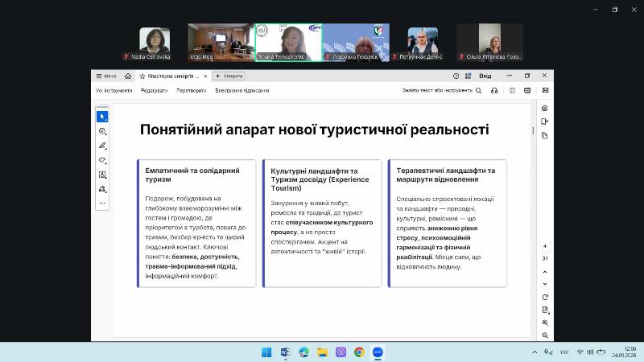Screen dimensions: 644x362
Task: Open the Меню hamburger menu
Action: click(106, 76)
